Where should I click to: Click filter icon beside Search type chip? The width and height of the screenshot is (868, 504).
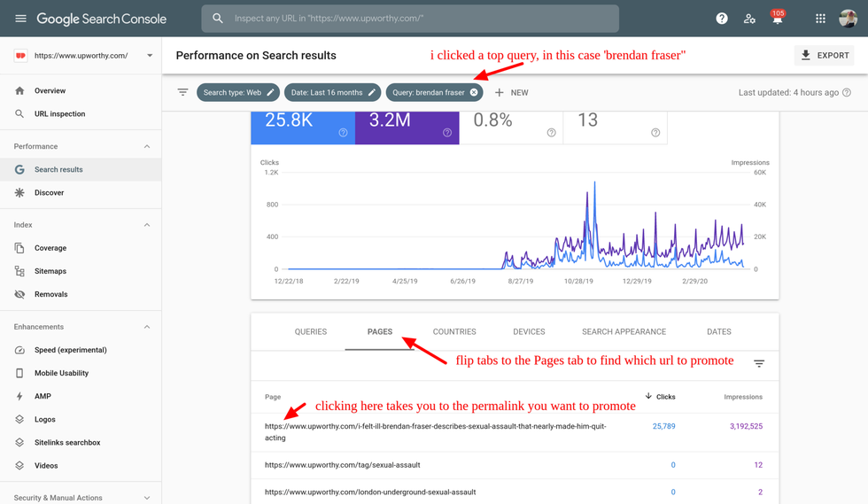(182, 92)
